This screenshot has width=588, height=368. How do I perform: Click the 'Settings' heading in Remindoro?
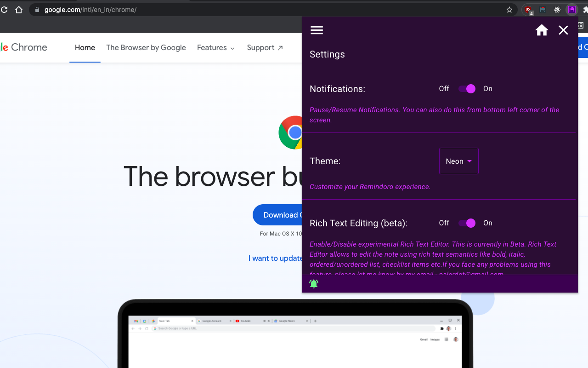(327, 54)
